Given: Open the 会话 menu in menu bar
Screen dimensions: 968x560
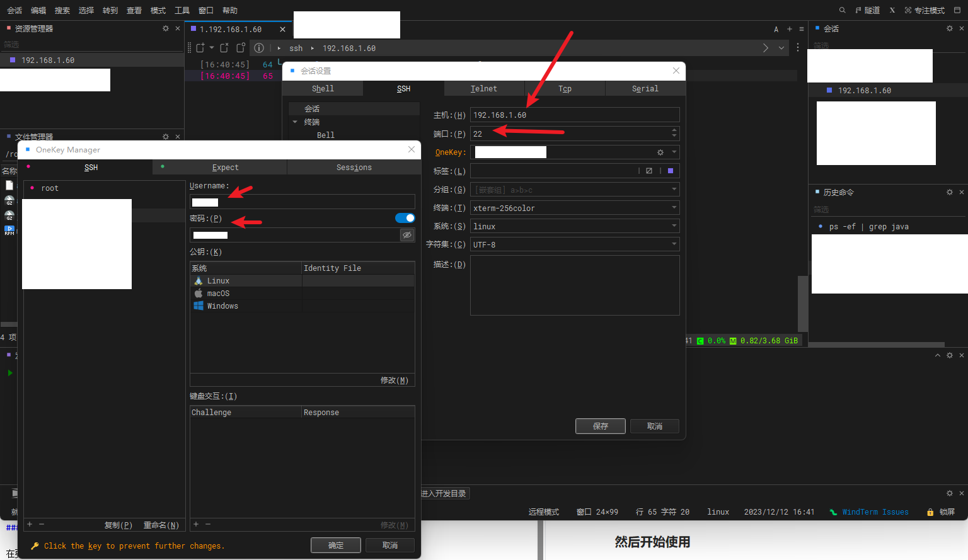Looking at the screenshot, I should [14, 10].
